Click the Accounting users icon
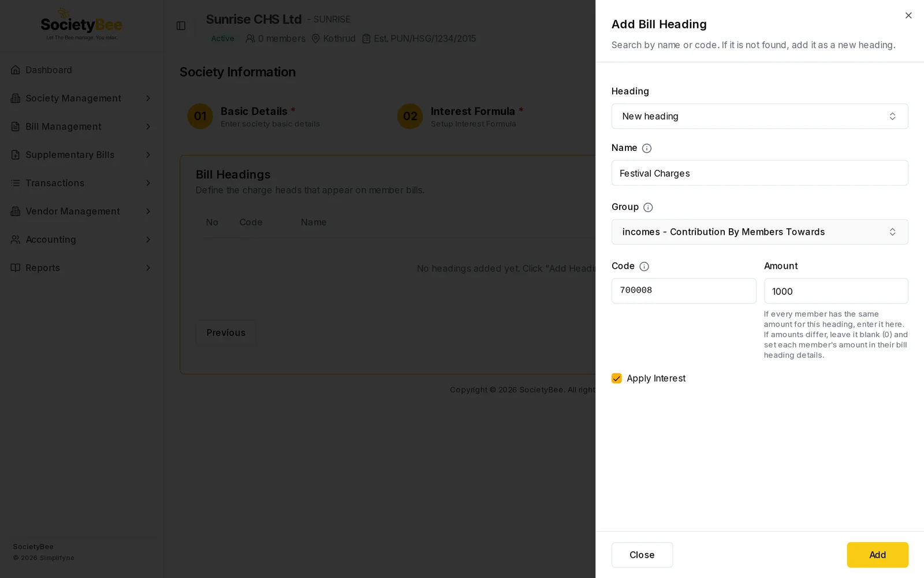 tap(16, 239)
